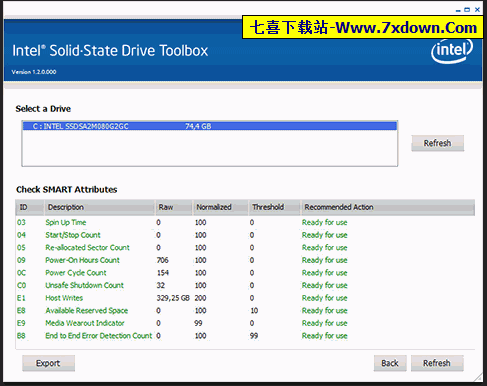Click attribute ID 03
The height and width of the screenshot is (386, 487).
(x=21, y=222)
